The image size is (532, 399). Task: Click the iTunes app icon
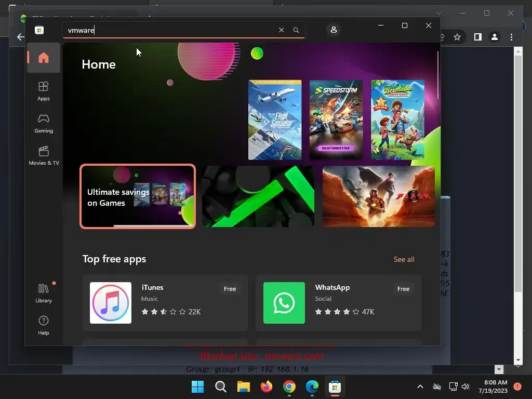111,303
